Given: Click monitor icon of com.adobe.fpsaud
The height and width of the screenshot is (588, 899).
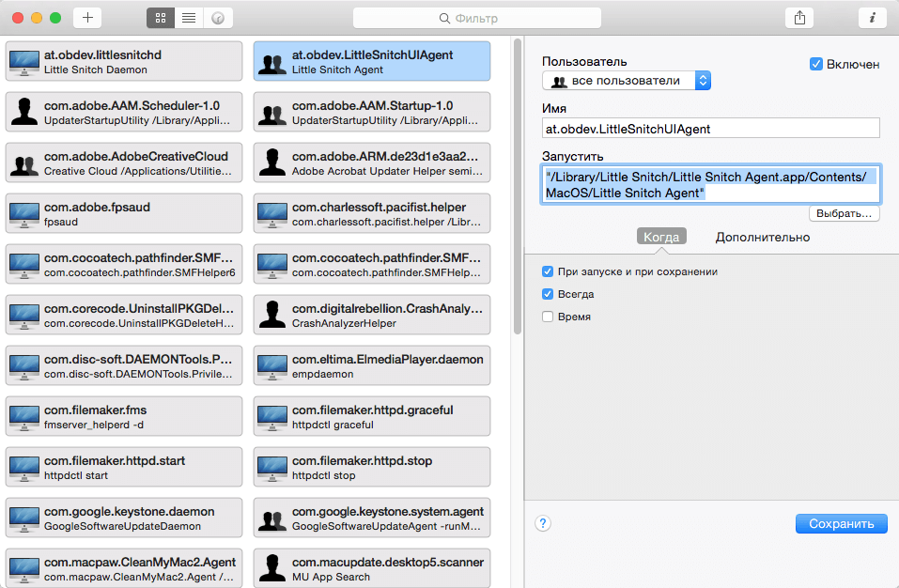Looking at the screenshot, I should 24,215.
